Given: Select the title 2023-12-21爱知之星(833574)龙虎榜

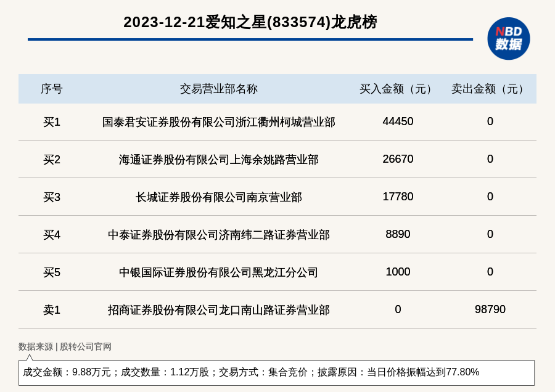Looking at the screenshot, I should point(250,22).
